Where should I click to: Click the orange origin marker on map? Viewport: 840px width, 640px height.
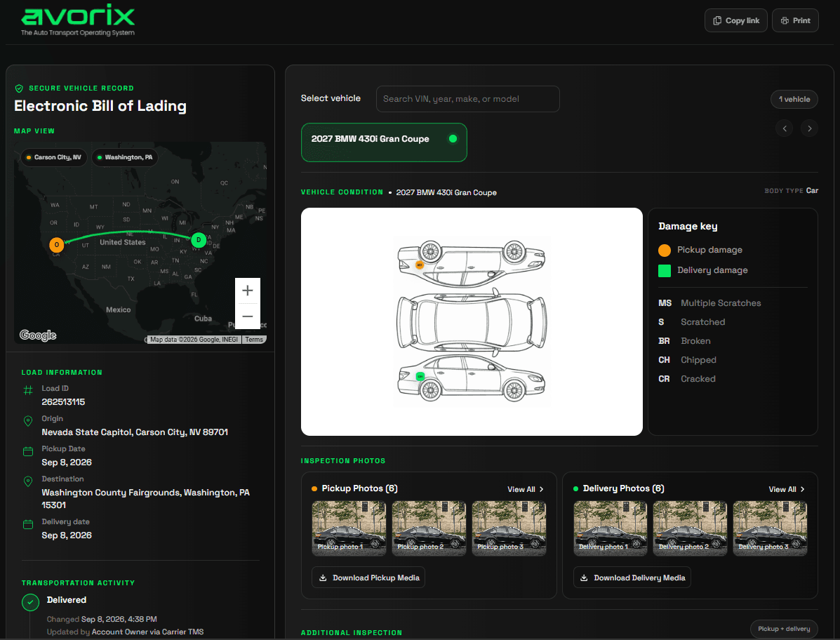pyautogui.click(x=56, y=245)
